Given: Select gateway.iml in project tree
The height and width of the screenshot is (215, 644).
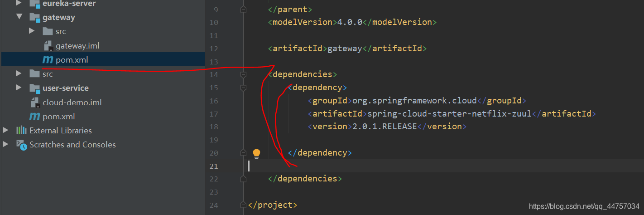Looking at the screenshot, I should point(77,45).
